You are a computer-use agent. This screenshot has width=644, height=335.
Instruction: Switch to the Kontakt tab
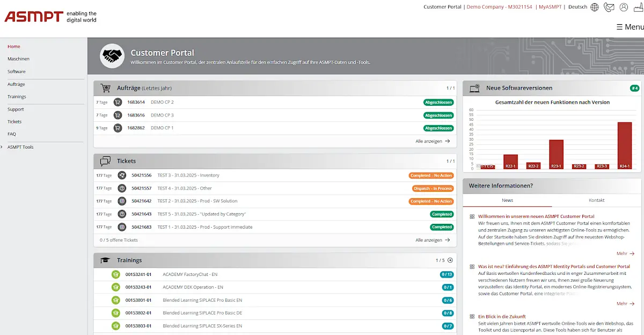pos(596,200)
